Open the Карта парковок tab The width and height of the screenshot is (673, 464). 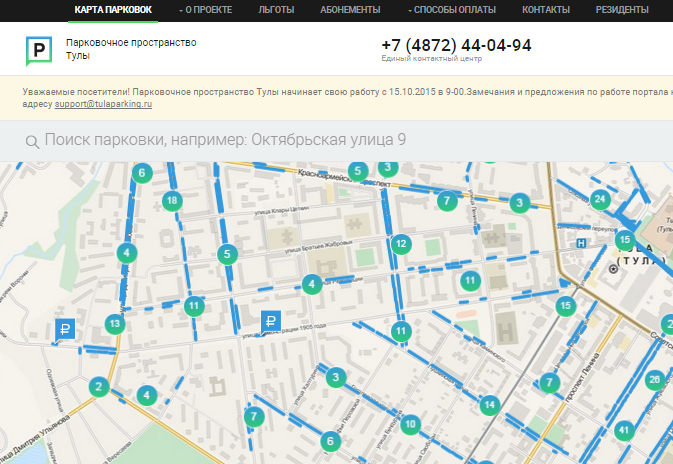point(114,10)
